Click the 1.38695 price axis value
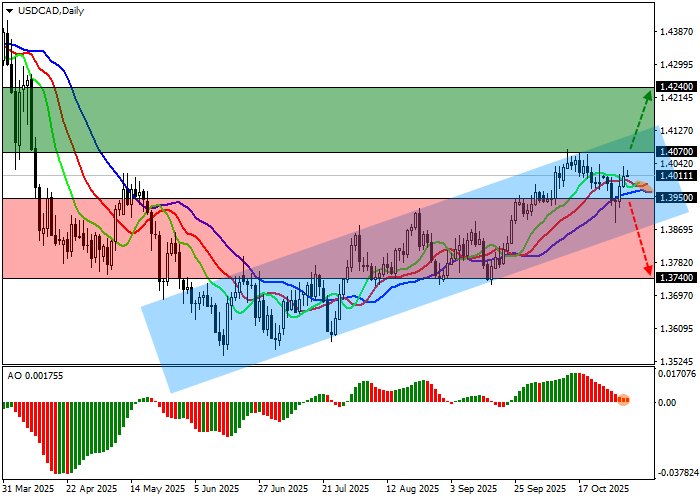 677,229
